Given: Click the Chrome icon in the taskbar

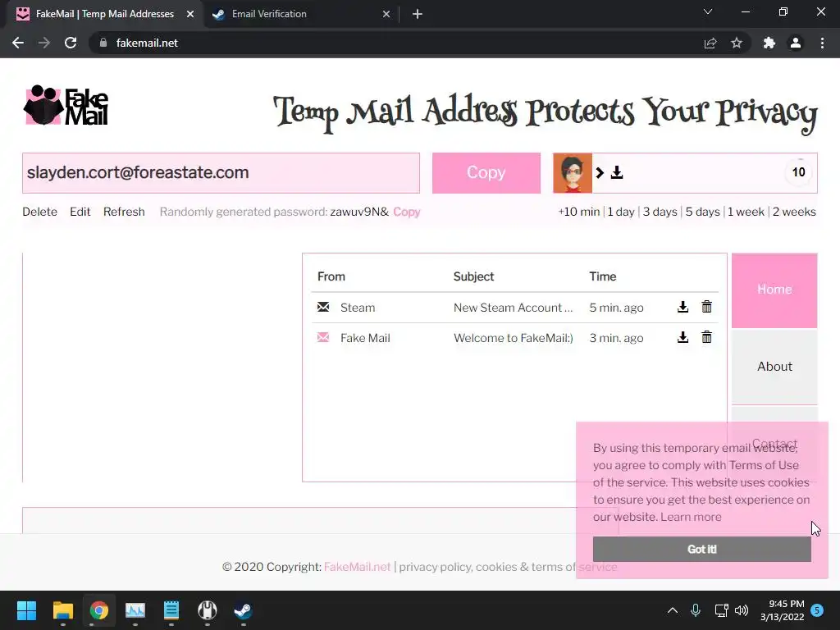Looking at the screenshot, I should (99, 610).
